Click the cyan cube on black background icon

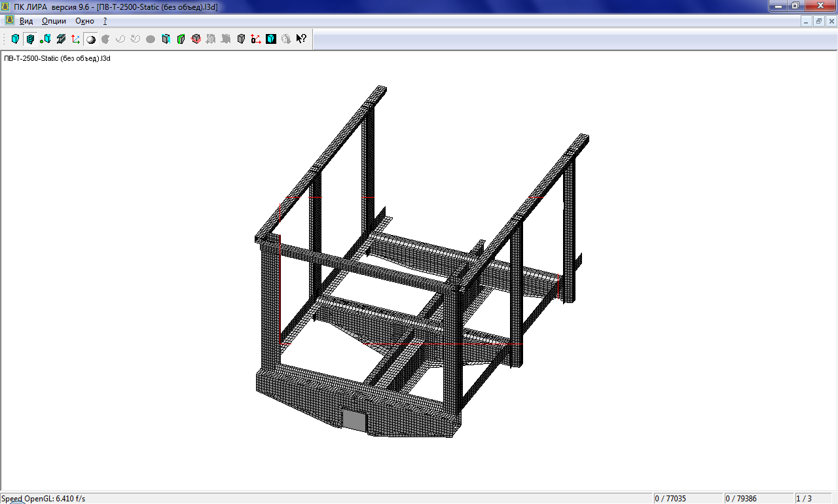[x=271, y=39]
